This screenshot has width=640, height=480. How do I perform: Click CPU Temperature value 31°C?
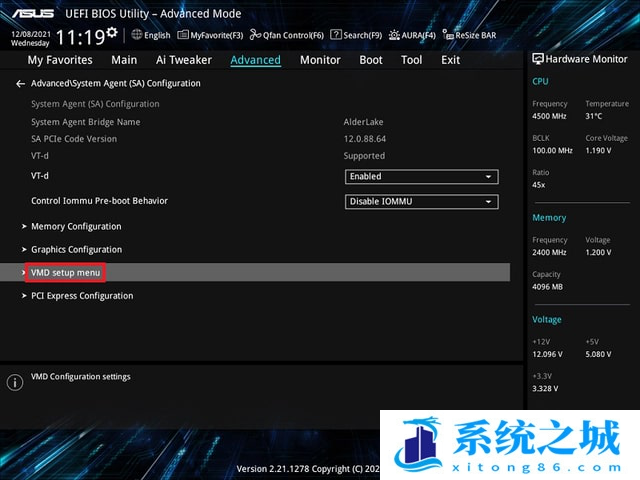593,116
